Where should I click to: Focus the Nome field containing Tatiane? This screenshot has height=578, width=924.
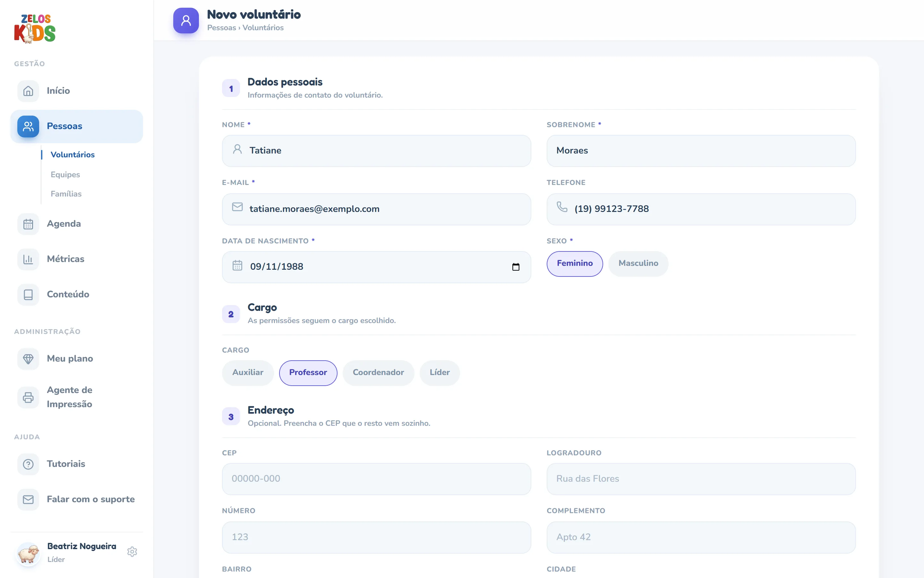376,151
